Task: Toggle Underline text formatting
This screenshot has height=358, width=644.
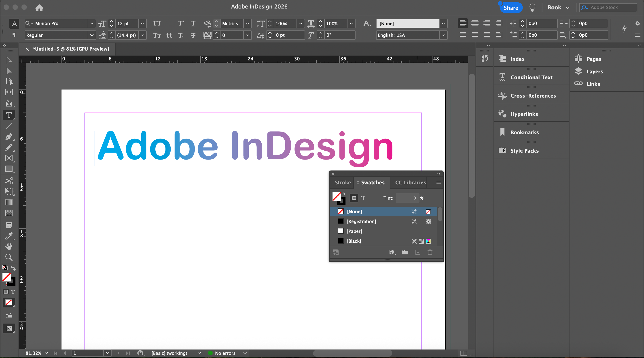Action: pyautogui.click(x=193, y=23)
